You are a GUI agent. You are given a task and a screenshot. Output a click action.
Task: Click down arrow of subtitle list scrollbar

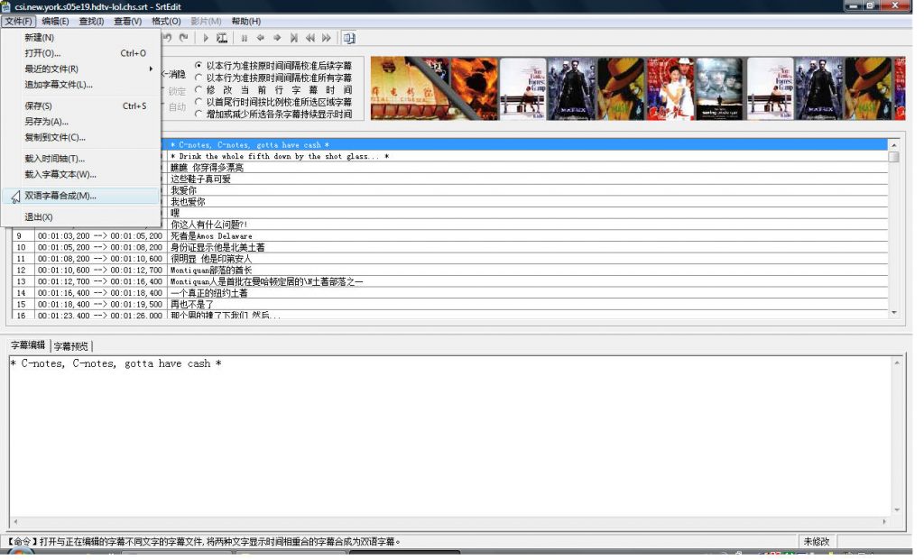pos(893,312)
